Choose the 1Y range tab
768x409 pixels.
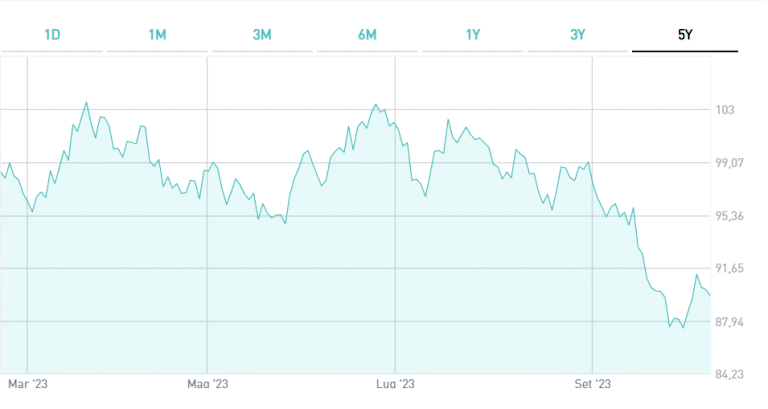(473, 35)
